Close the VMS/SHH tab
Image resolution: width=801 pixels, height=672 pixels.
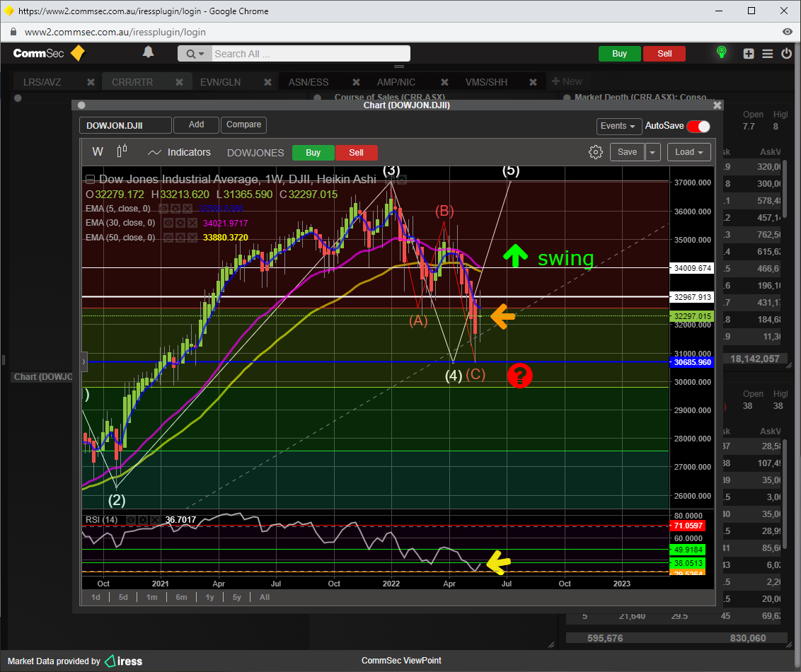533,82
